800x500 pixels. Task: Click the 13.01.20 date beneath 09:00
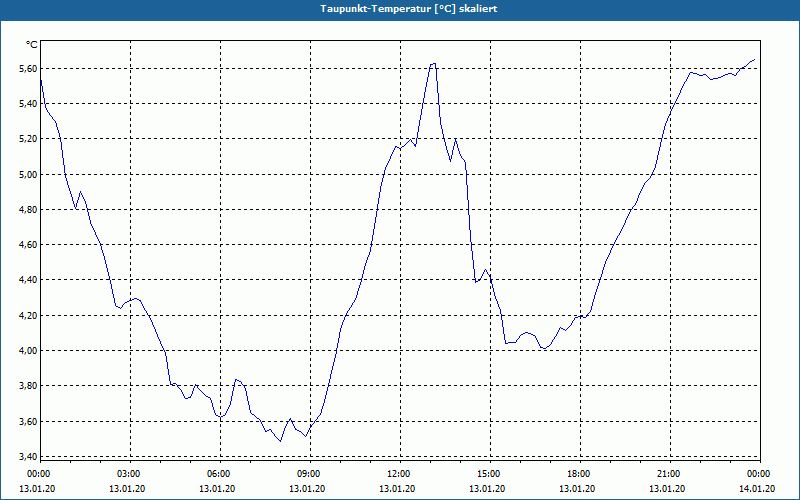[307, 489]
